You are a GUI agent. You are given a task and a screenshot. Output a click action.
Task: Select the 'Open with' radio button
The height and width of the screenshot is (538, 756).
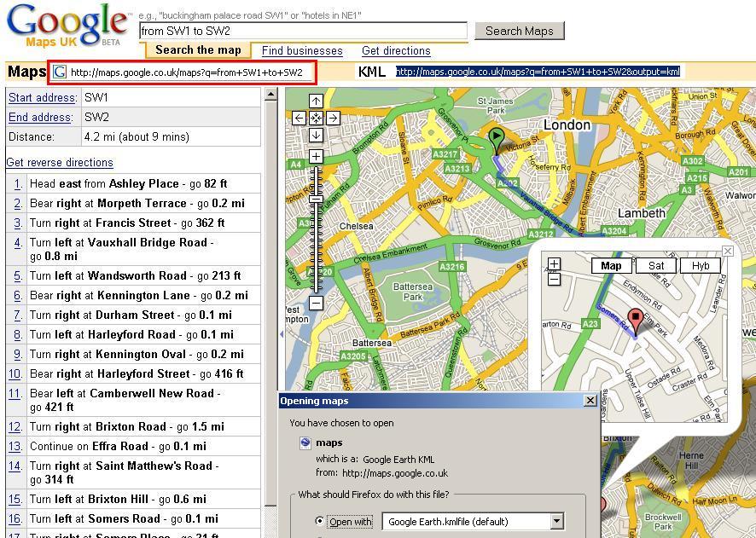[320, 521]
